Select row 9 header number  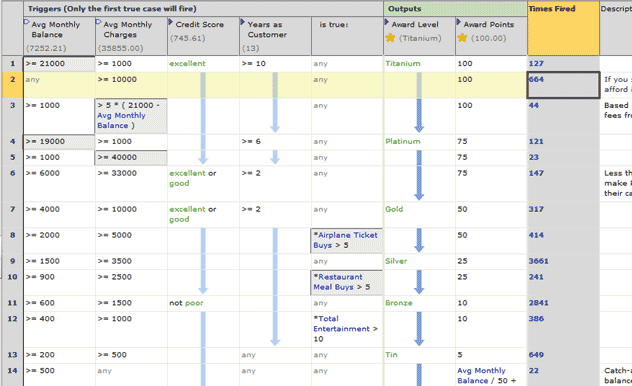(x=12, y=261)
